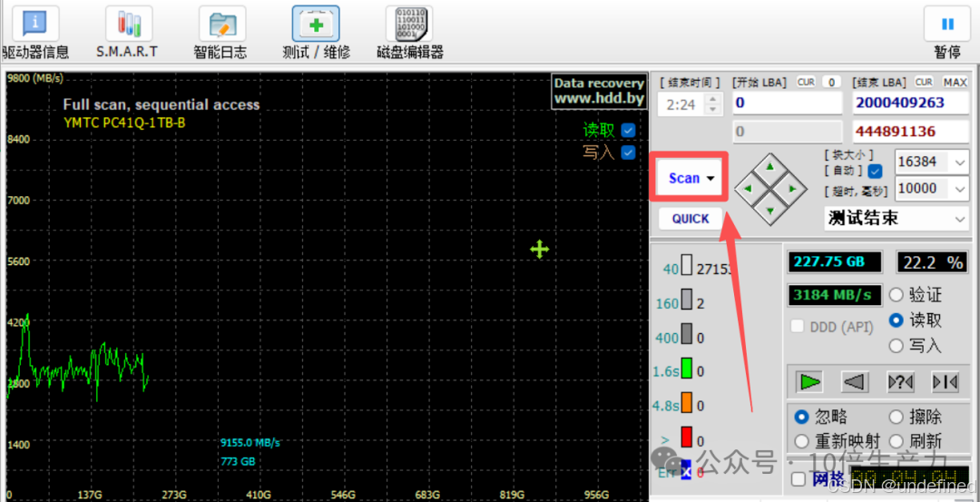980x502 pixels.
Task: Click the white 40 ms block swatch
Action: tap(687, 266)
